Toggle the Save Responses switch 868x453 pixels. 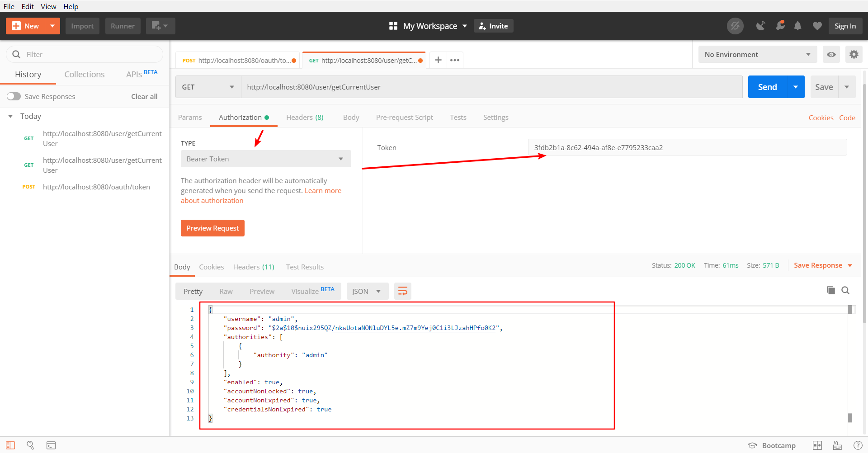click(14, 96)
